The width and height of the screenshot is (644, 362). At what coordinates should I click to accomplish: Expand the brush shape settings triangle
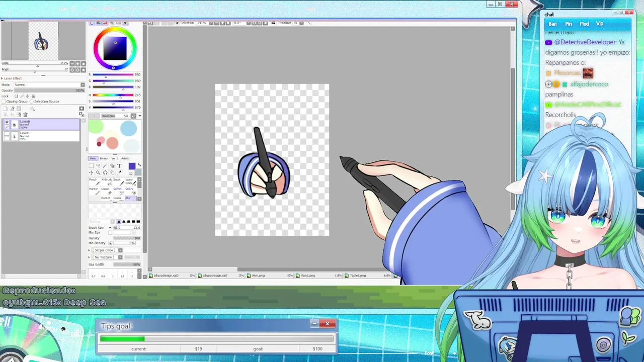[89, 250]
